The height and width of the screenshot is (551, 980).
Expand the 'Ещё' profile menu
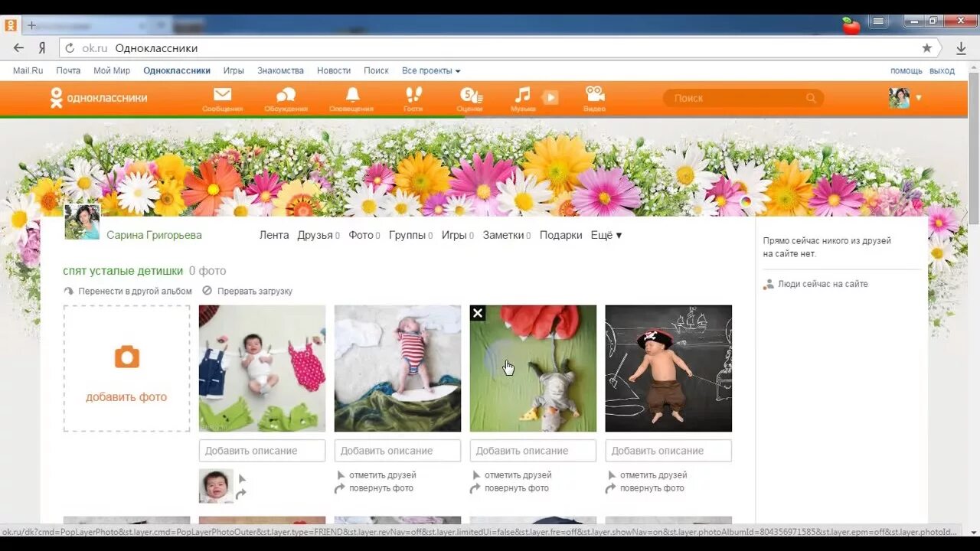(x=606, y=235)
